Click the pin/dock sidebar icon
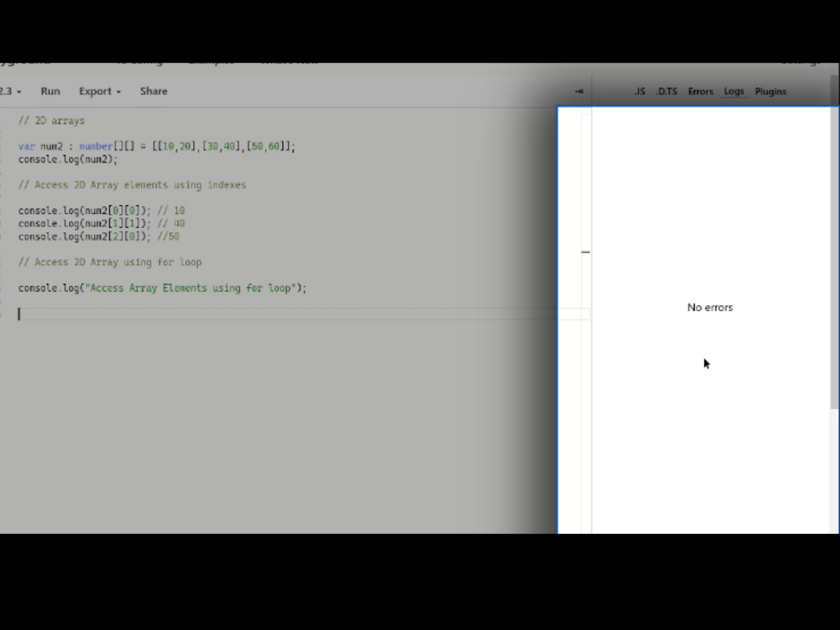 coord(581,91)
